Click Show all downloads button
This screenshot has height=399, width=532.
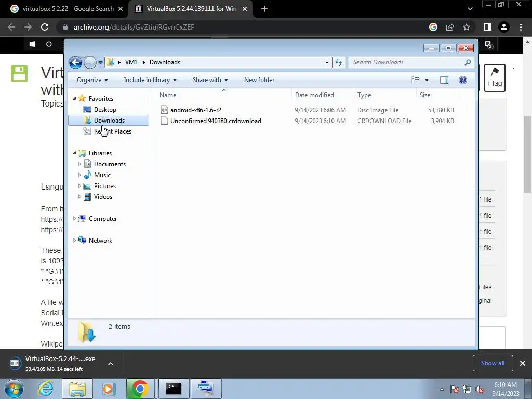click(x=493, y=363)
